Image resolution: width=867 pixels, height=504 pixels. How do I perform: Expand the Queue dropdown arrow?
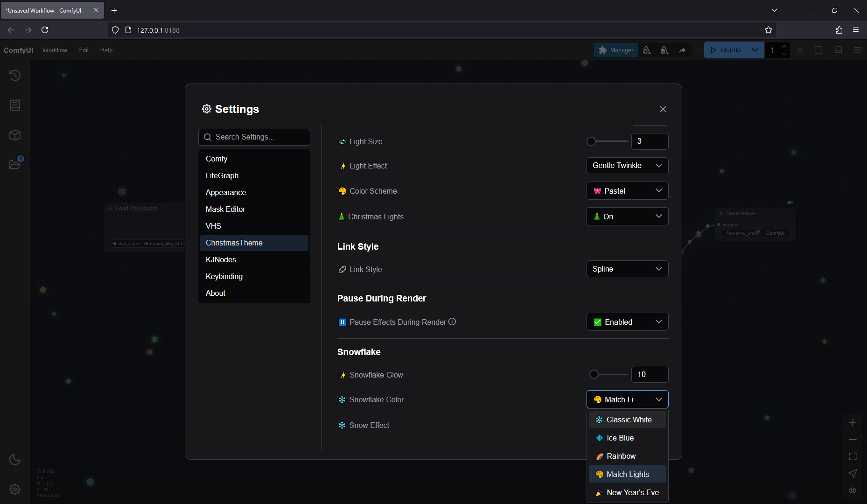(x=755, y=50)
